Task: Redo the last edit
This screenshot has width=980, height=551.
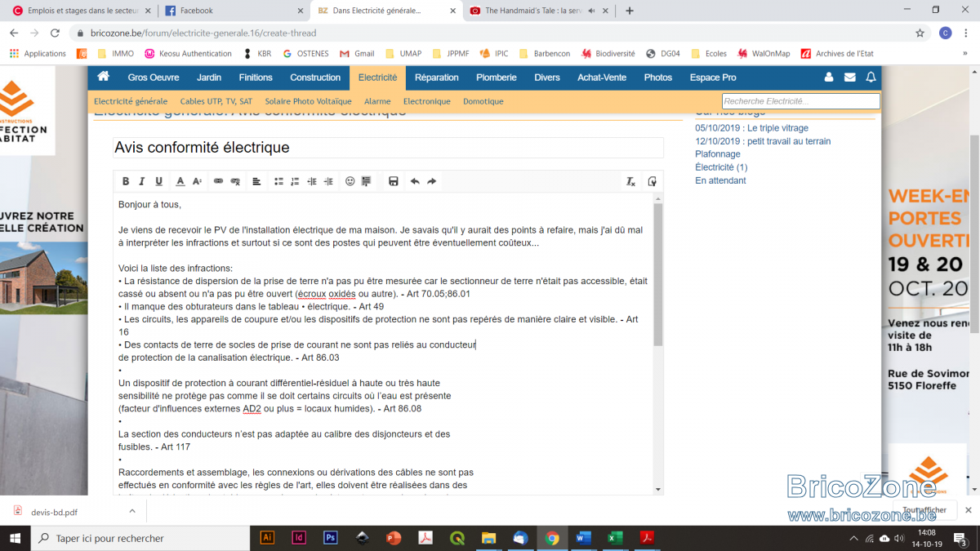Action: [431, 181]
